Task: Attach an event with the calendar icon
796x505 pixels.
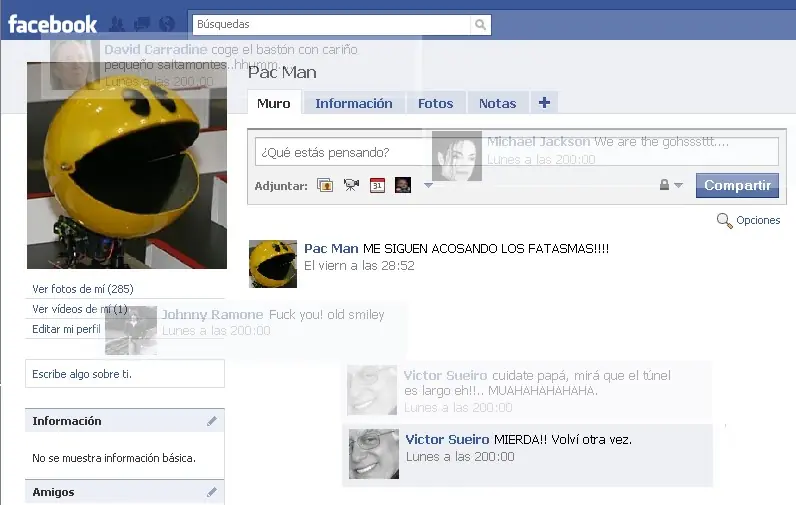Action: [x=377, y=185]
